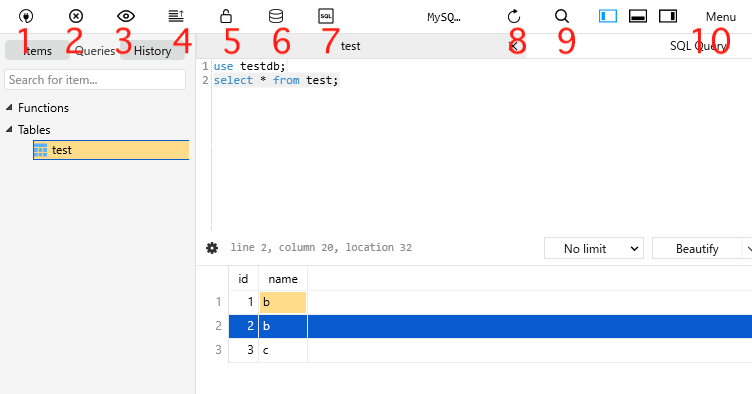Click the editor settings gear icon
This screenshot has height=394, width=752.
(212, 248)
